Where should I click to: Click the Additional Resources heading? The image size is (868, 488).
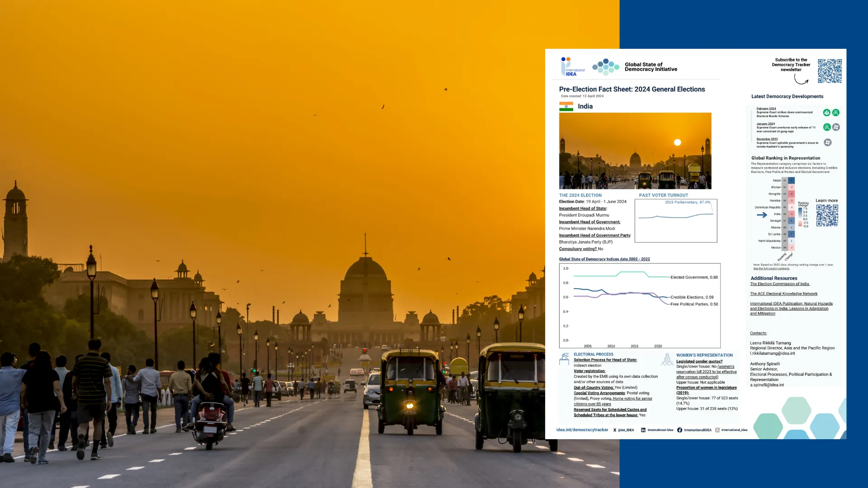(x=774, y=278)
